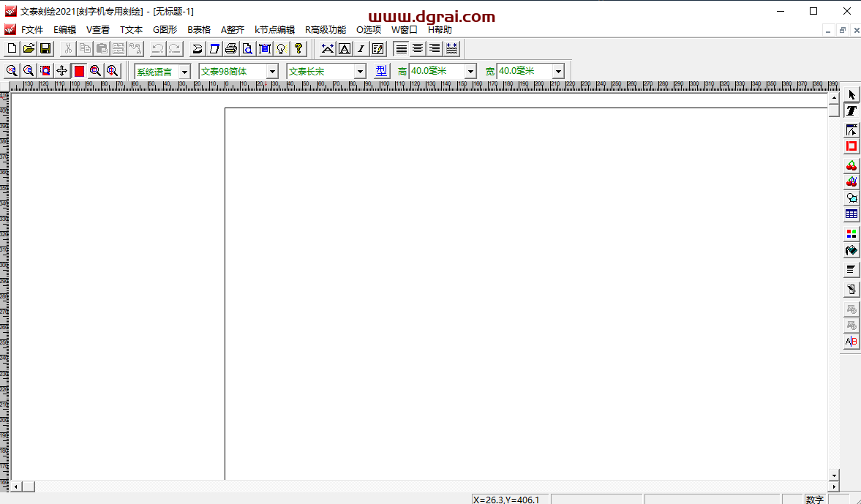This screenshot has width=861, height=504.
Task: Open a file using the folder icon
Action: pyautogui.click(x=29, y=49)
